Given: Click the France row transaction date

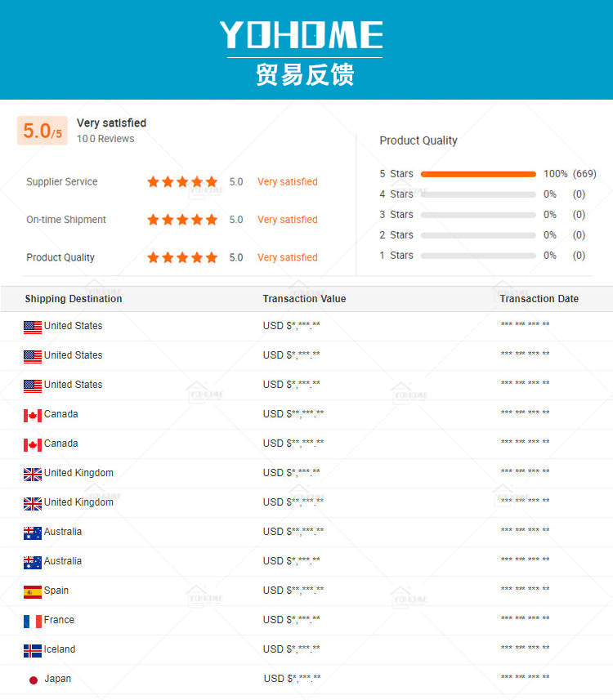Looking at the screenshot, I should tap(525, 618).
